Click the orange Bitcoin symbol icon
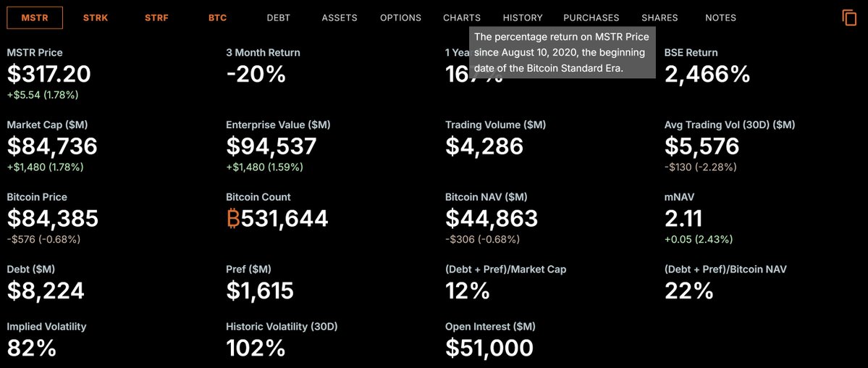The height and width of the screenshot is (368, 868). 233,219
